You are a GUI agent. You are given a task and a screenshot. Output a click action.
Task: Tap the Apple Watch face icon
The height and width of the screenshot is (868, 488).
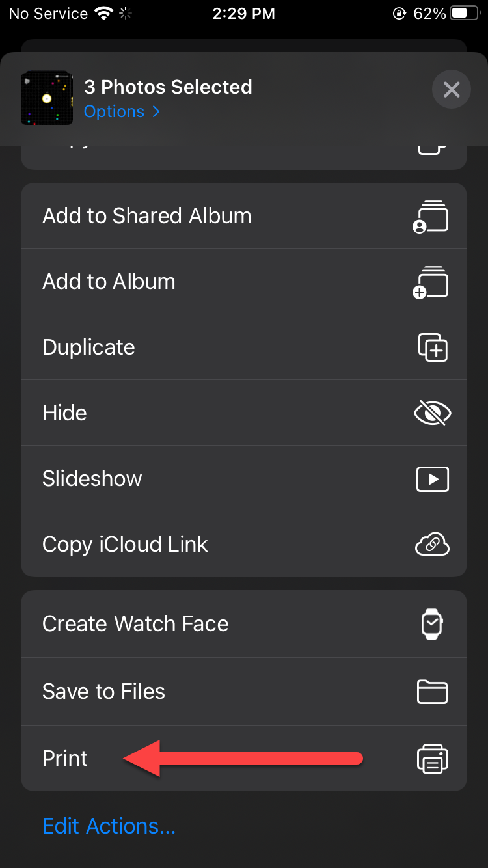(x=431, y=624)
